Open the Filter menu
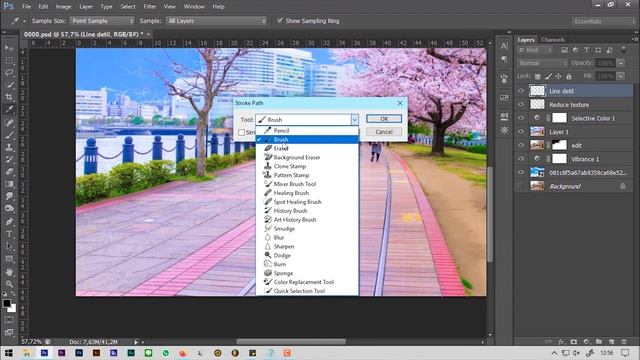The height and width of the screenshot is (360, 640). pyautogui.click(x=149, y=7)
